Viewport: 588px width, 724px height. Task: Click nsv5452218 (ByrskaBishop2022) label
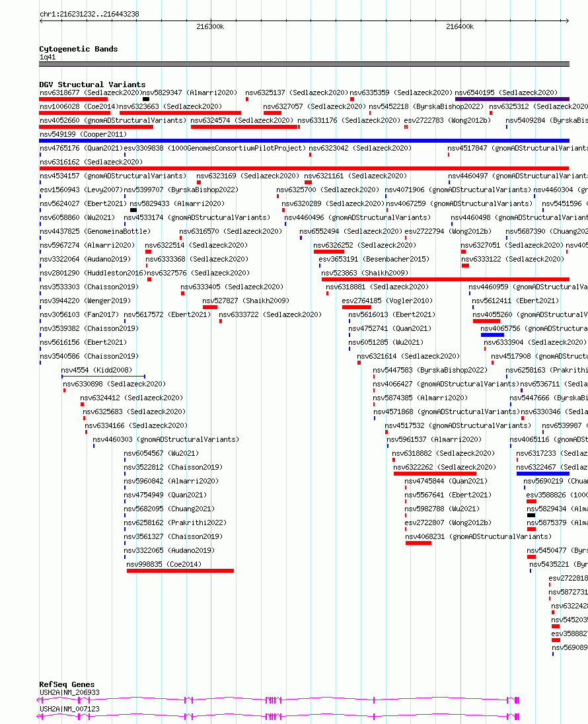pyautogui.click(x=426, y=106)
